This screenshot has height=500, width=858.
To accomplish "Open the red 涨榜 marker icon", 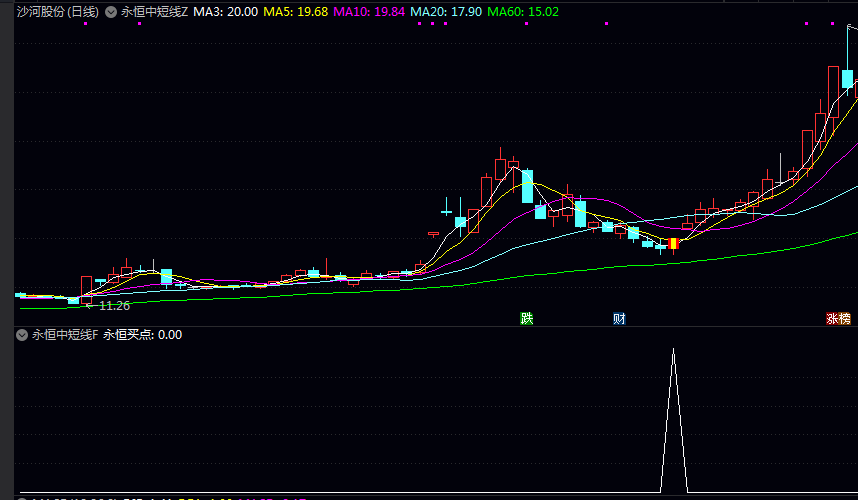I will [x=838, y=318].
